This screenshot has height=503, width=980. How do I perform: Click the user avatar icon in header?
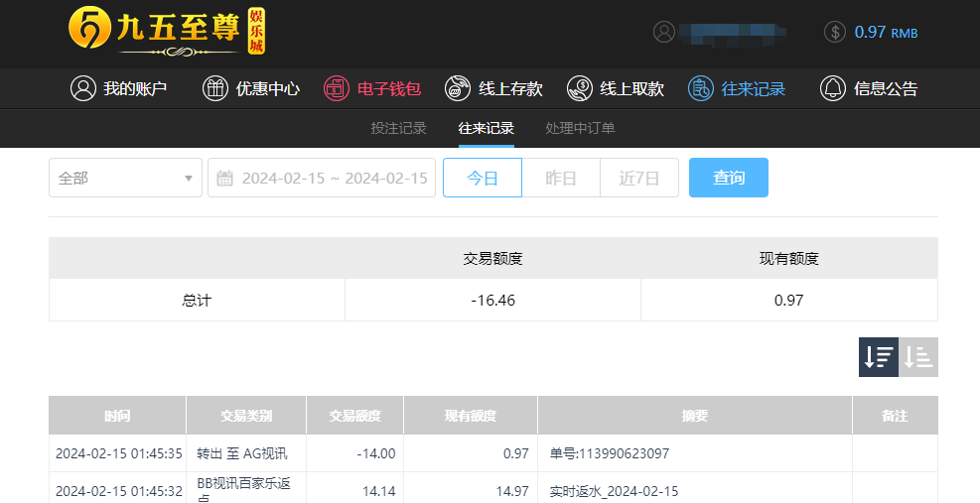point(663,32)
